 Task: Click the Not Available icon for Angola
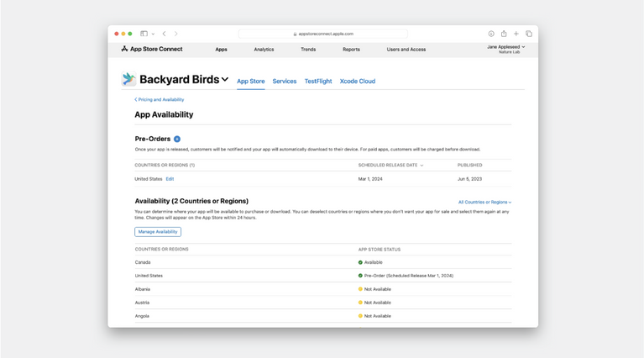pyautogui.click(x=360, y=316)
